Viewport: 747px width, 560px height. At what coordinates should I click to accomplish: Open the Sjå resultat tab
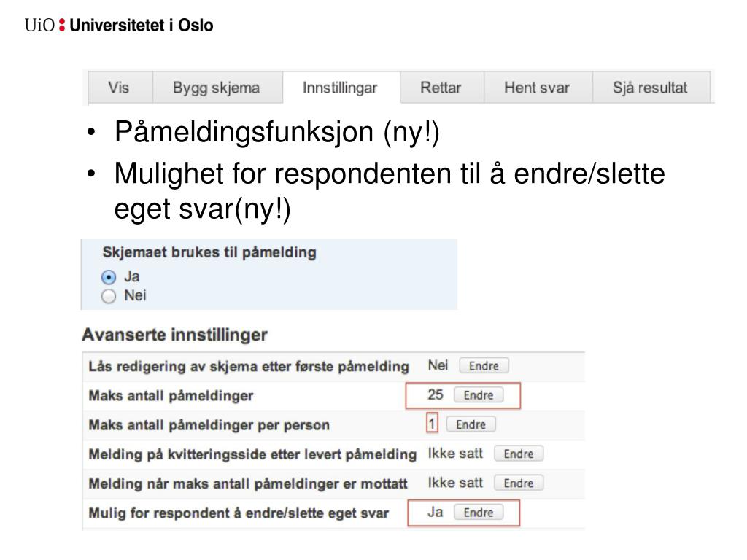651,87
